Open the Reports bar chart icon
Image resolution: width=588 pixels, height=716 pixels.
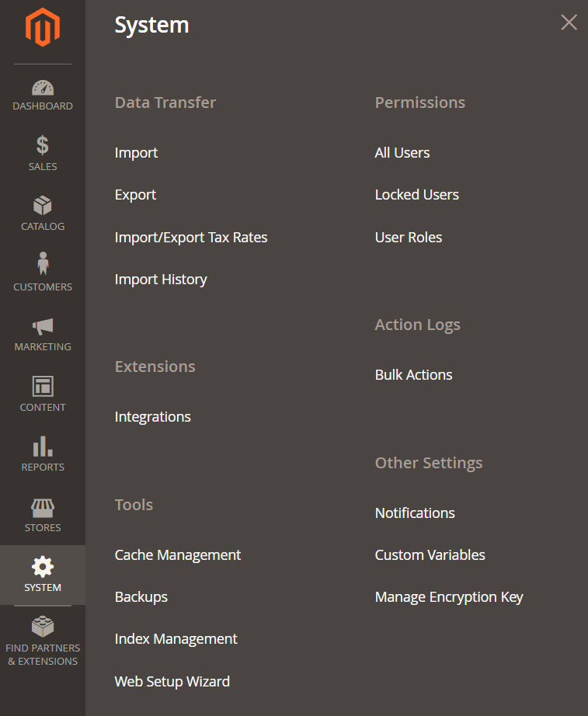pos(43,447)
